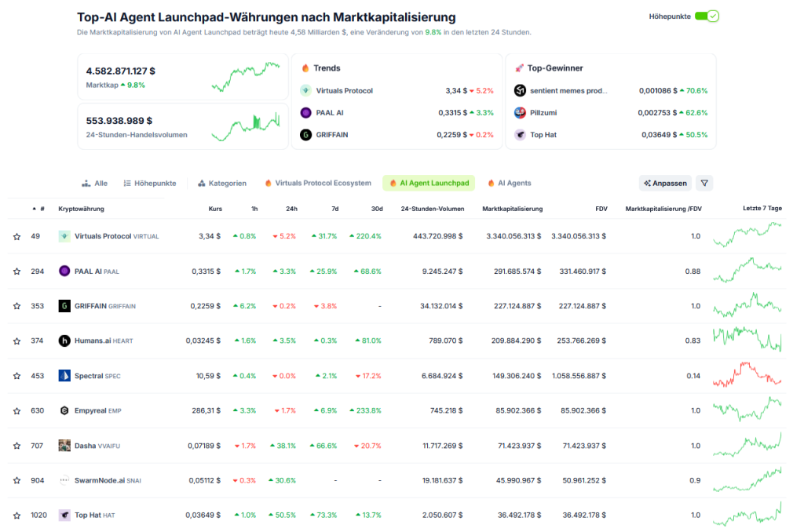Open the filter funnel icon
This screenshot has height=532, width=804.
click(704, 183)
